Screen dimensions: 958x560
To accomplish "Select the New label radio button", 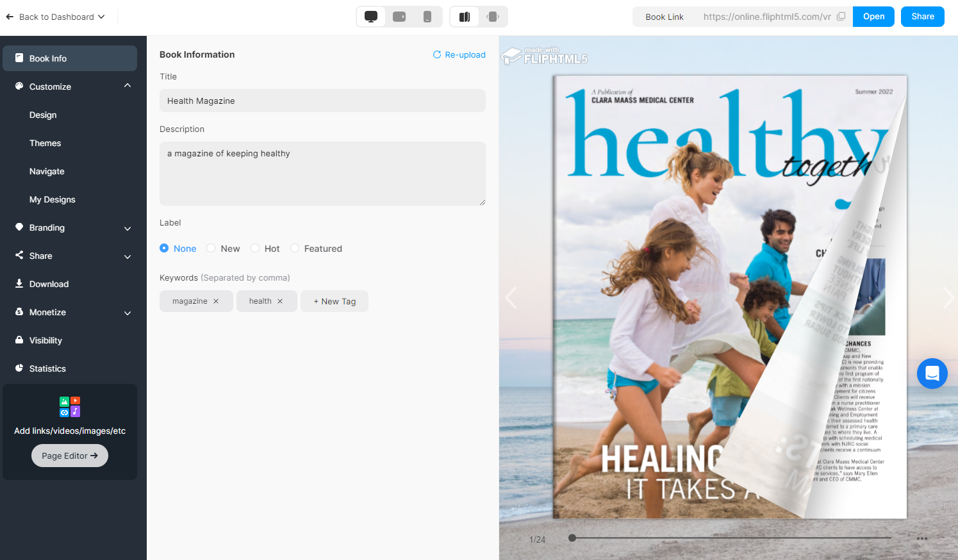I will (x=211, y=249).
